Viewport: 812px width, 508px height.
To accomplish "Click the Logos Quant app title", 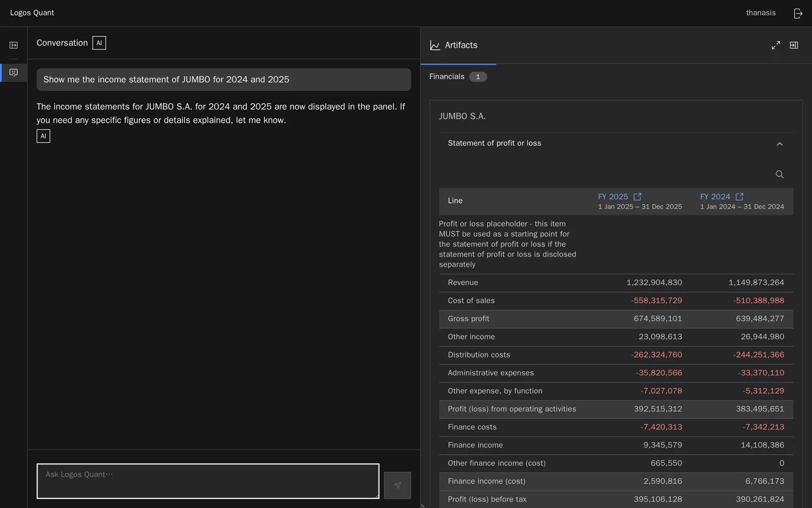I will (32, 13).
